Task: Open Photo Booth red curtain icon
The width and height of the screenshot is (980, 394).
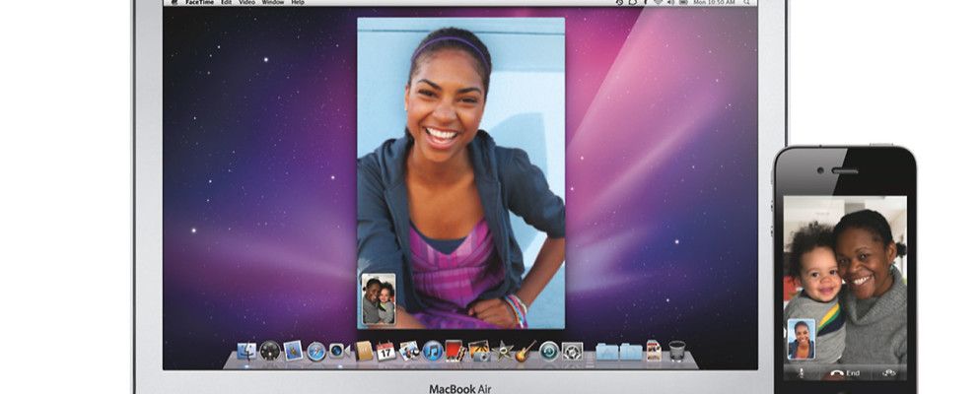Action: [455, 351]
